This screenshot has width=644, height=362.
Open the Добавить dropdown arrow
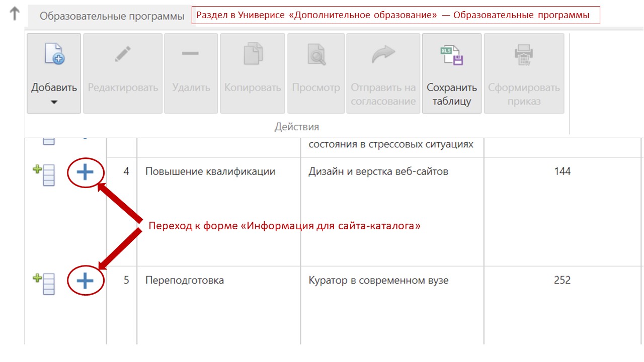[54, 103]
